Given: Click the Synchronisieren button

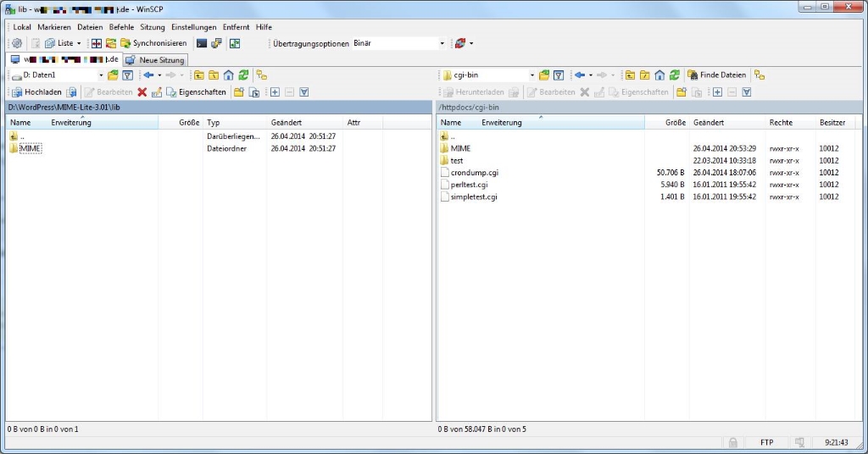Looking at the screenshot, I should (x=153, y=43).
